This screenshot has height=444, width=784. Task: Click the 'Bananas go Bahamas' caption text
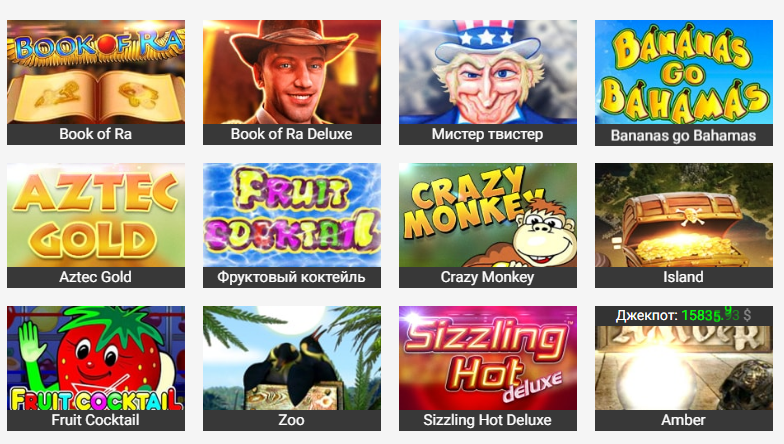click(x=684, y=136)
